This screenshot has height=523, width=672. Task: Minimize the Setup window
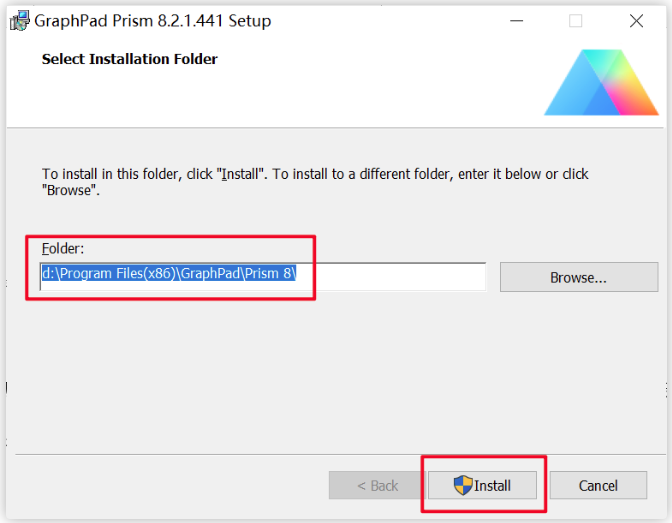516,21
